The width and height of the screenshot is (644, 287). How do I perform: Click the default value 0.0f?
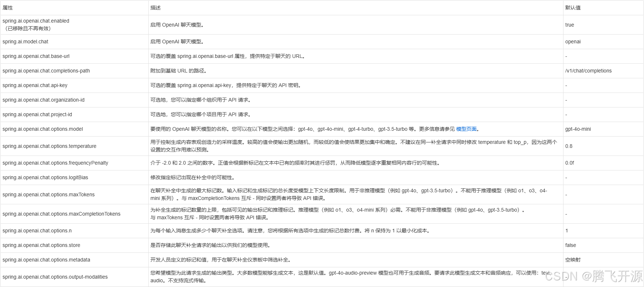click(569, 163)
